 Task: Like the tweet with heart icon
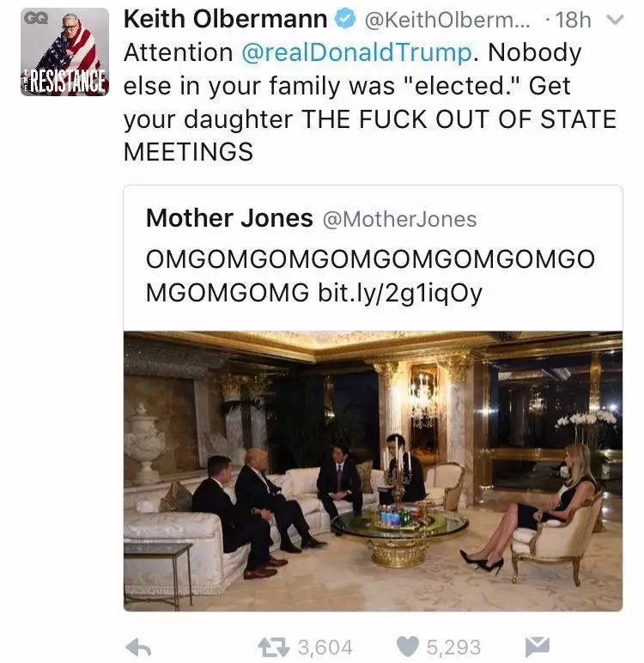pyautogui.click(x=408, y=647)
